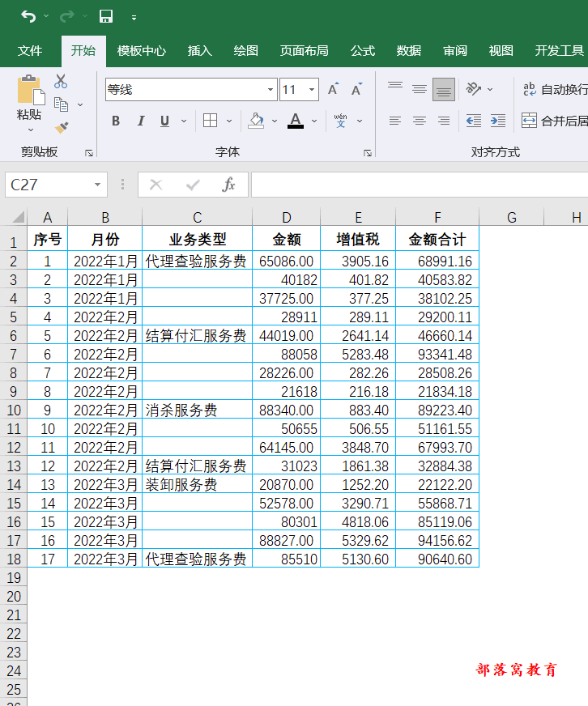Click Decrease Indent icon
The height and width of the screenshot is (706, 588).
[x=474, y=121]
